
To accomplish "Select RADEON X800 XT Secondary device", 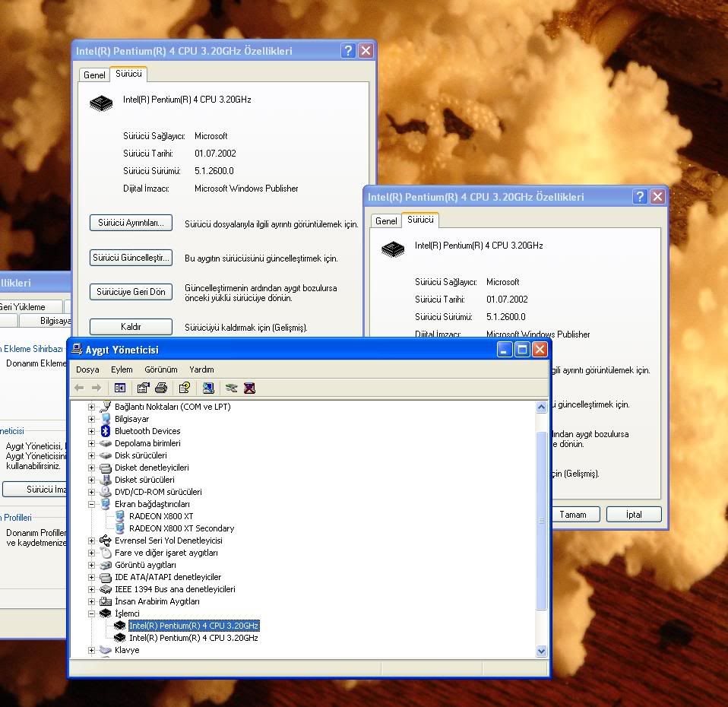I will point(182,528).
